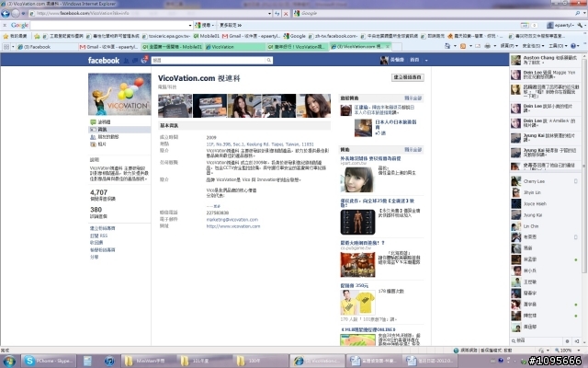Viewport: 588px width, 368px height.
Task: Open the Page (P) menu
Action: 508,46
